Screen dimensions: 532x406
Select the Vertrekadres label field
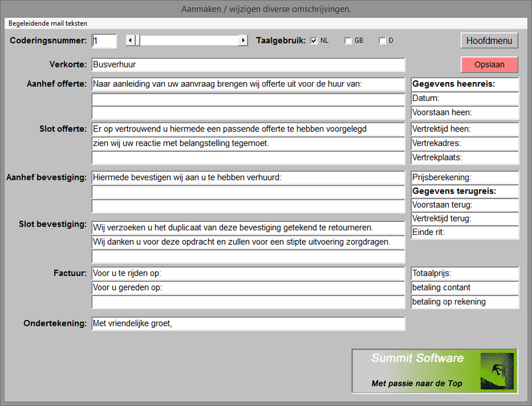point(465,143)
